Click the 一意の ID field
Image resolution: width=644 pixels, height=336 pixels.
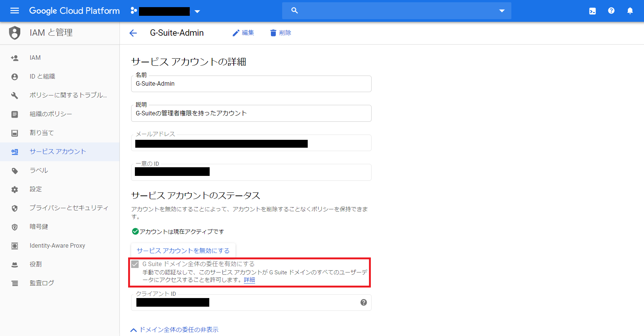[251, 172]
